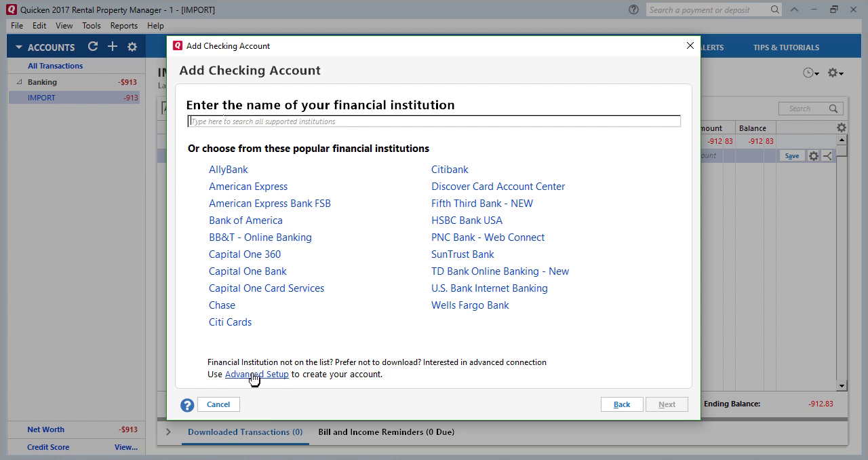
Task: Open account list settings gear in sidebar
Action: tap(132, 47)
